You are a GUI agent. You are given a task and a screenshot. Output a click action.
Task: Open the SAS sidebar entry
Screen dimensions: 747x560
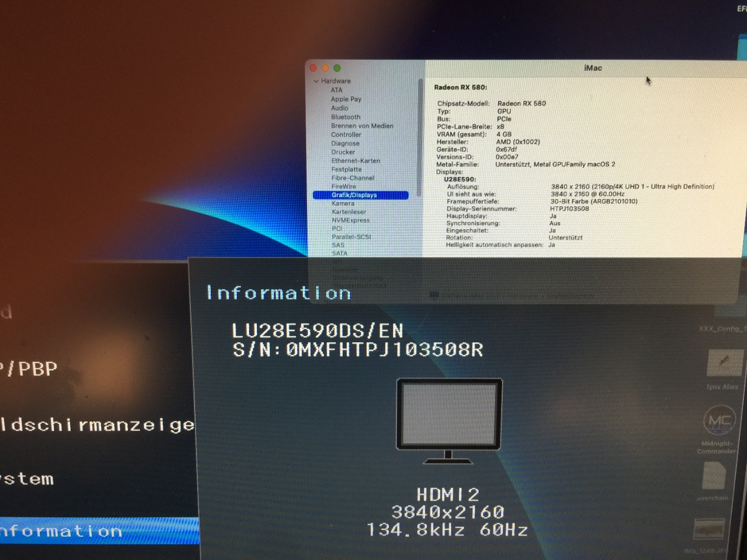(x=338, y=245)
